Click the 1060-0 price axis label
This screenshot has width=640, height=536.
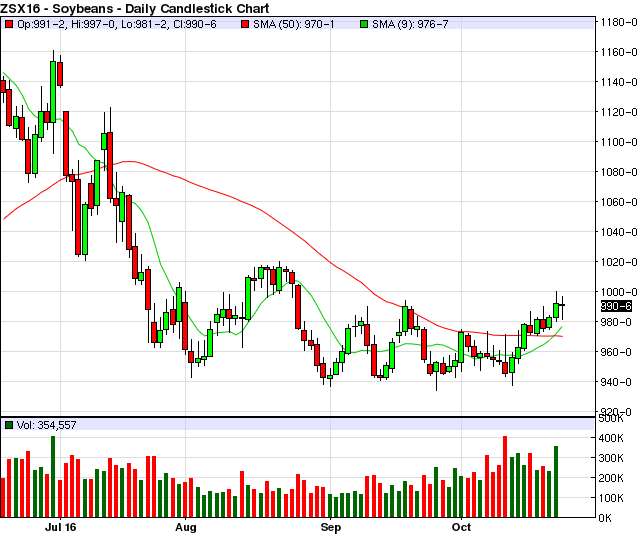pos(618,202)
